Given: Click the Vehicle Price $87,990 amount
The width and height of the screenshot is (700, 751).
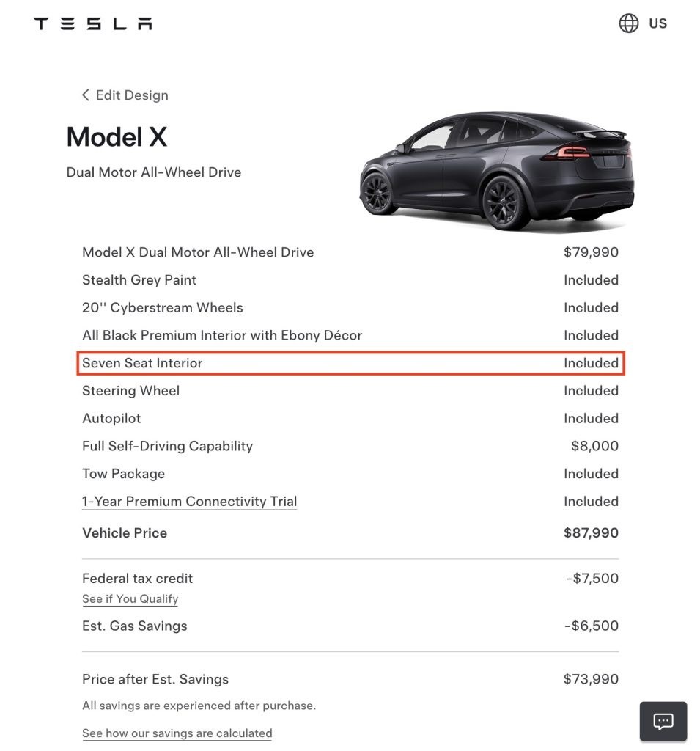Looking at the screenshot, I should (591, 533).
